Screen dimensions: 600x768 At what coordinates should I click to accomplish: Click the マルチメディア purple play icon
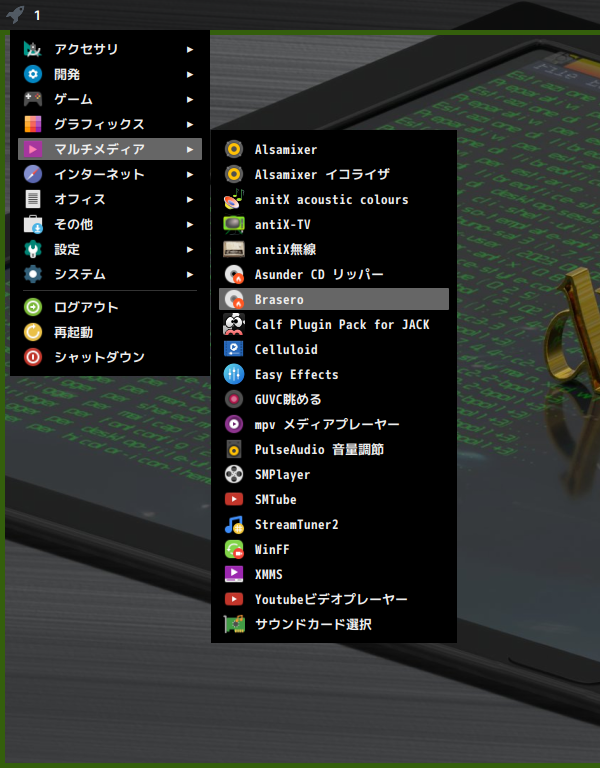(x=33, y=149)
